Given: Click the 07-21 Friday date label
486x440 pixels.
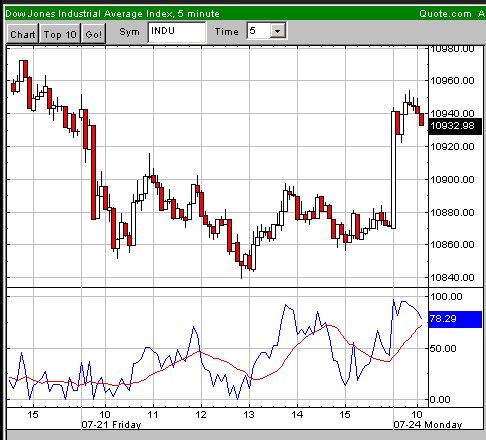Looking at the screenshot, I should pyautogui.click(x=111, y=425).
